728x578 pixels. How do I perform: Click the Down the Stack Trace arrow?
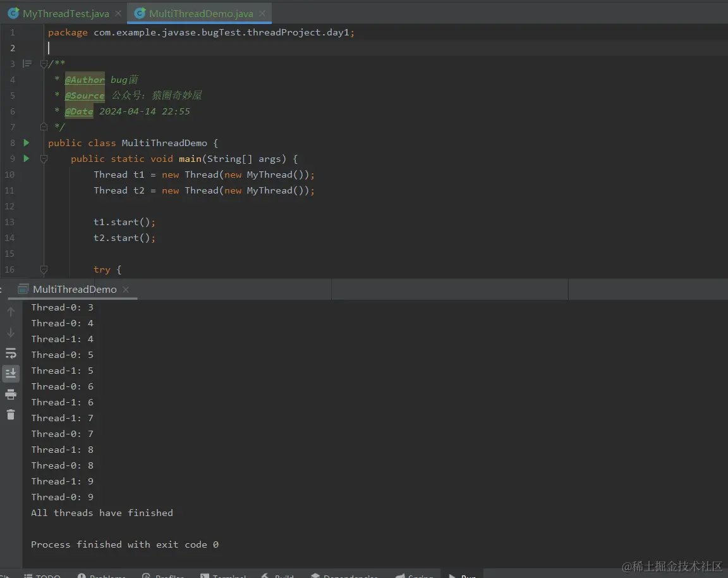[x=11, y=333]
